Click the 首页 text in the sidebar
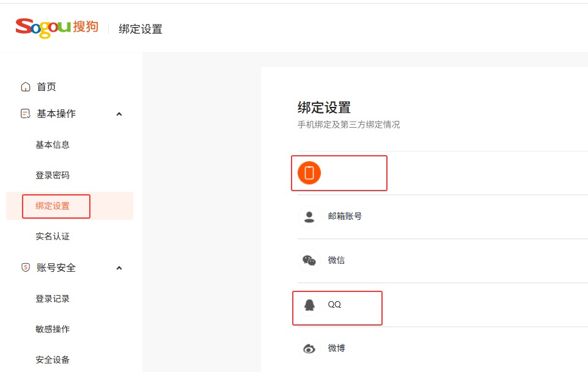588x372 pixels. point(46,87)
